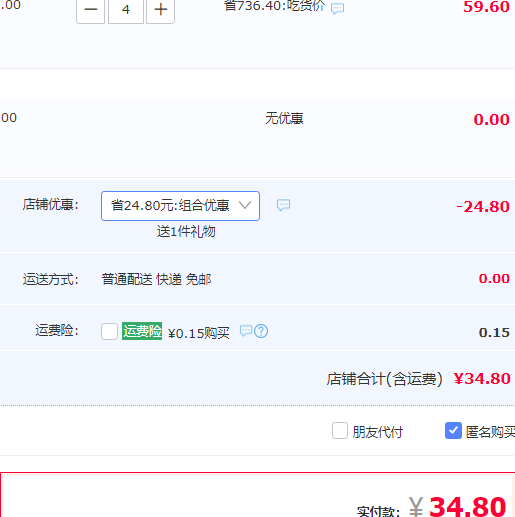515x517 pixels.
Task: Click the -24.80 discount amount
Action: tap(483, 207)
